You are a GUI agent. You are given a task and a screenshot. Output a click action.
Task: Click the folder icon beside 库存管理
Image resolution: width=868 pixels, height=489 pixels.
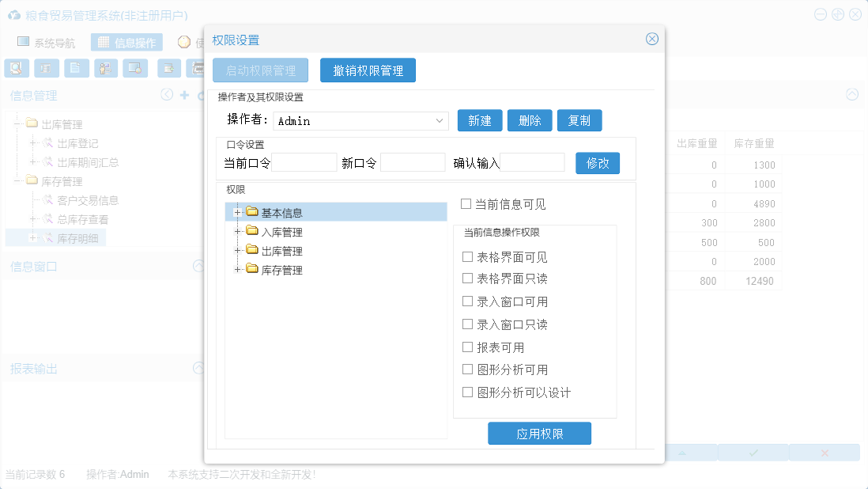pyautogui.click(x=252, y=269)
